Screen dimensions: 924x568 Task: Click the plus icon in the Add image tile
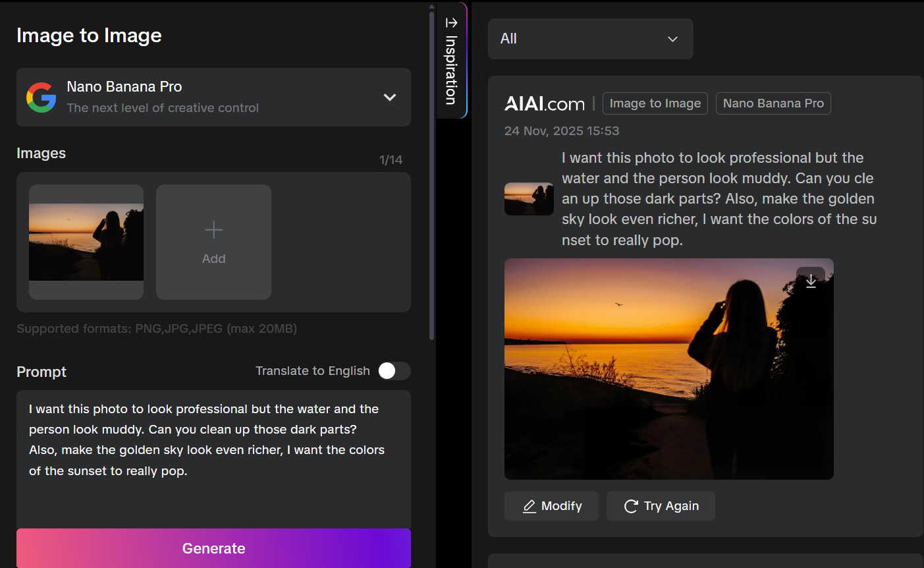tap(213, 230)
